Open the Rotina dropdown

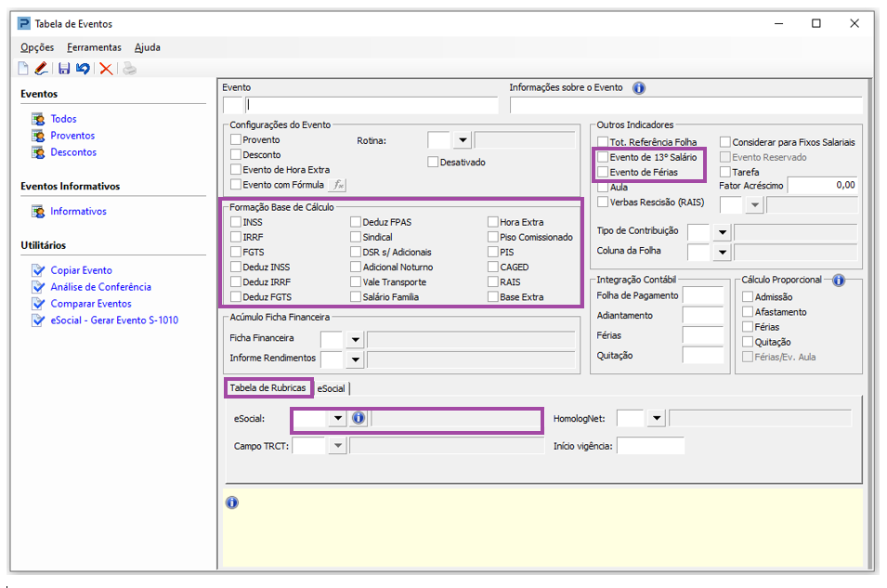click(462, 140)
